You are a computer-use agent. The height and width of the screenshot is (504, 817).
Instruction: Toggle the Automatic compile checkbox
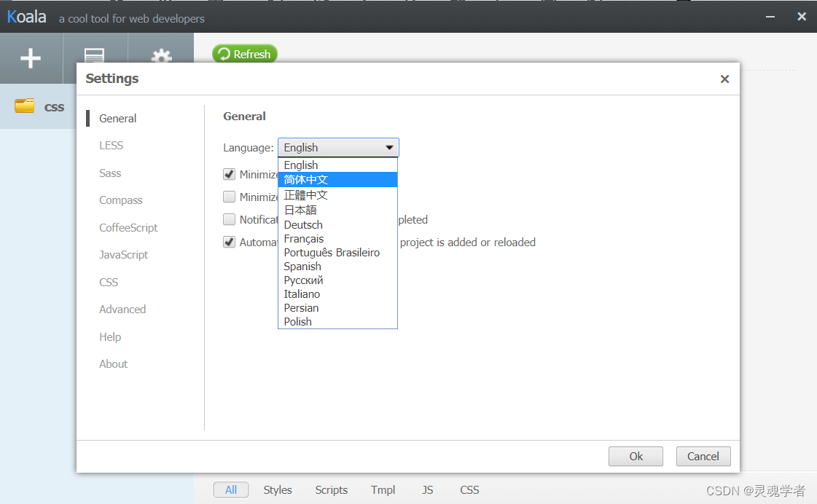[x=230, y=242]
